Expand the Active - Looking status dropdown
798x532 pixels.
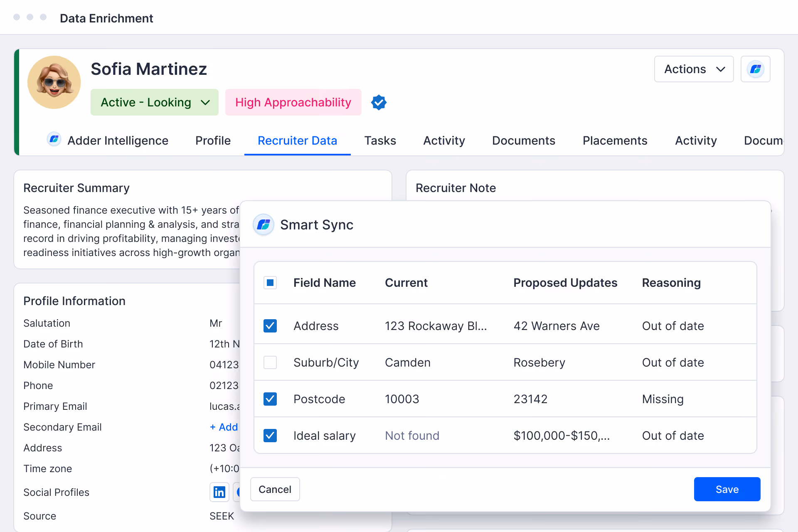tap(155, 102)
